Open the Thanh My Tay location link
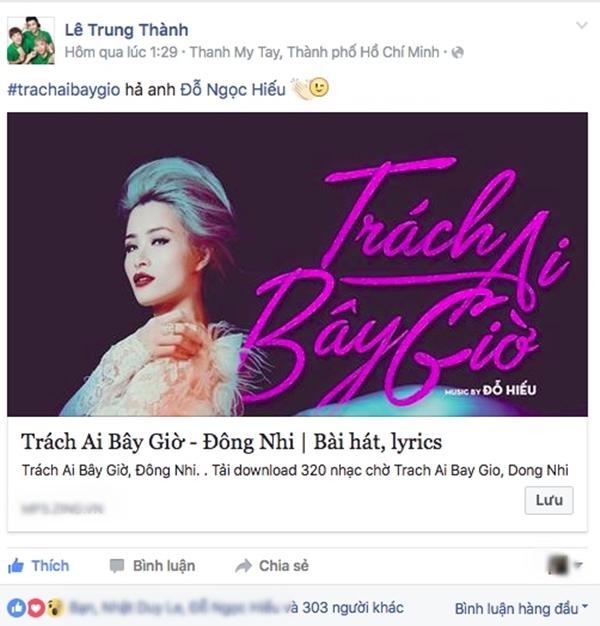600x626 pixels. [314, 52]
